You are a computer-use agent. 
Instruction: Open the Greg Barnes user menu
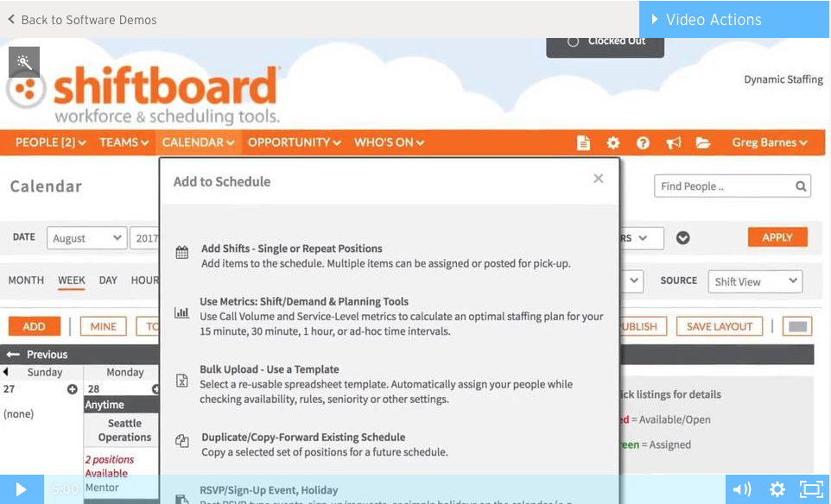[770, 142]
